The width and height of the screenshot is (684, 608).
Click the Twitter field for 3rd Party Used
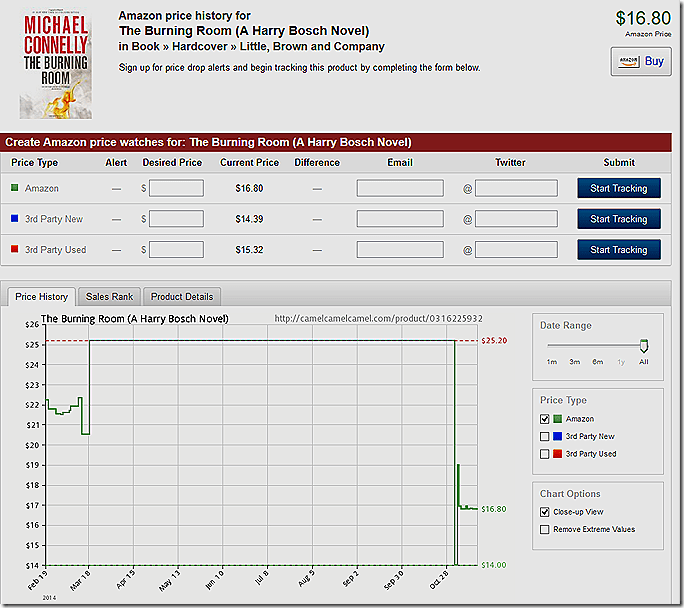(516, 250)
